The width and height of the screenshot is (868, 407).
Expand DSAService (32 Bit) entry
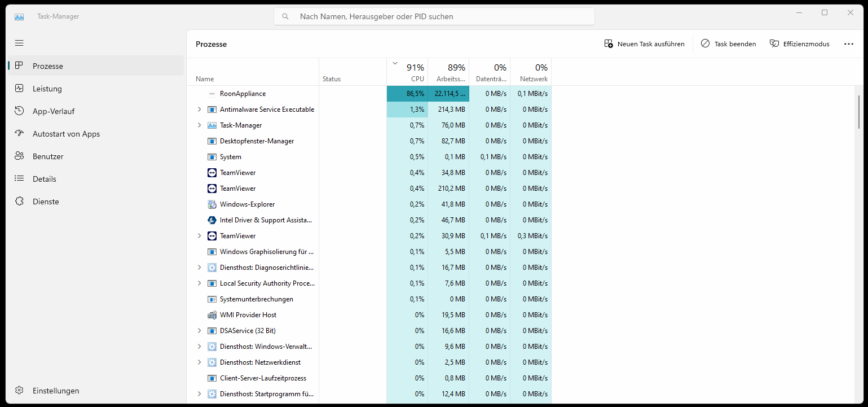point(199,331)
